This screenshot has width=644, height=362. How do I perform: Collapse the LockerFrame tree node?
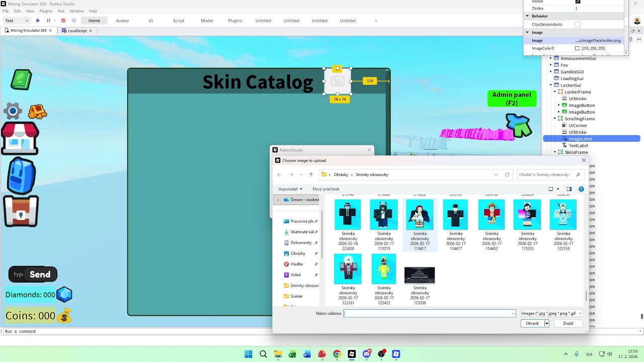554,92
